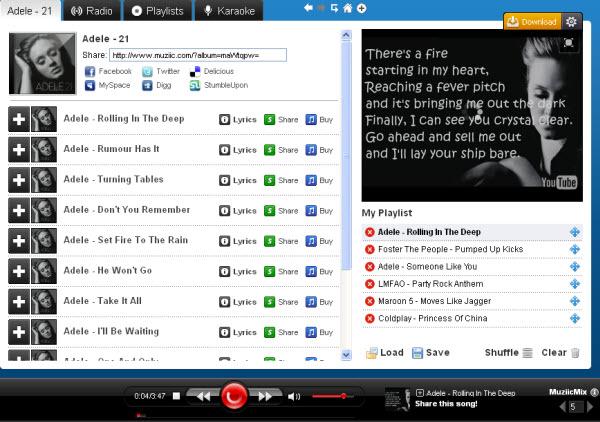
Task: Switch to the Radio tab
Action: [92, 11]
